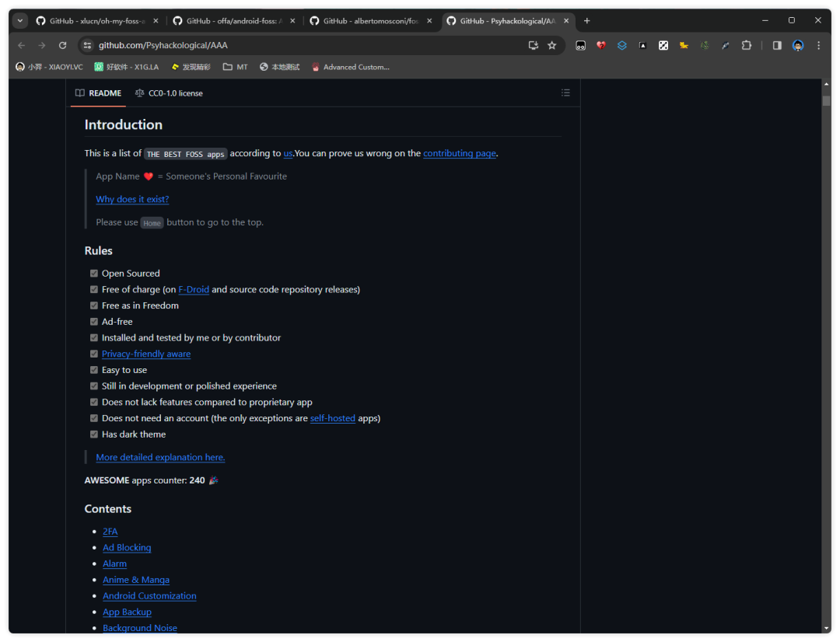
Task: Open the 好软件 - X1G.LA bookmark
Action: pos(127,67)
